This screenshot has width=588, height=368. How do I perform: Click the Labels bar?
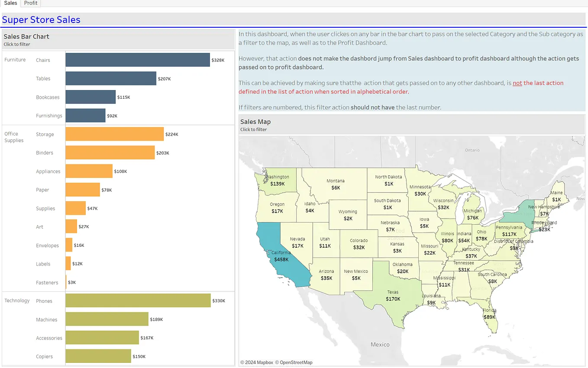(x=68, y=264)
